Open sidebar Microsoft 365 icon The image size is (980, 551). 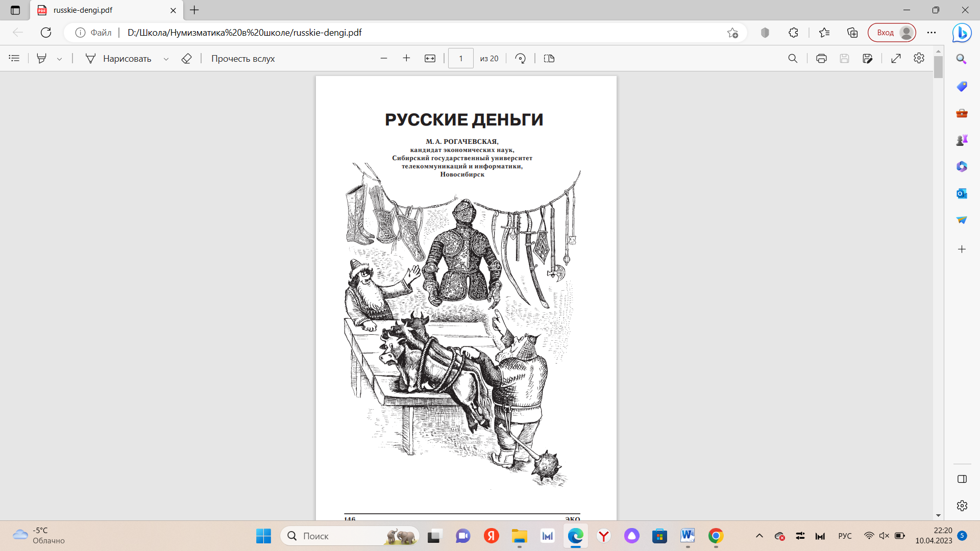tap(962, 166)
